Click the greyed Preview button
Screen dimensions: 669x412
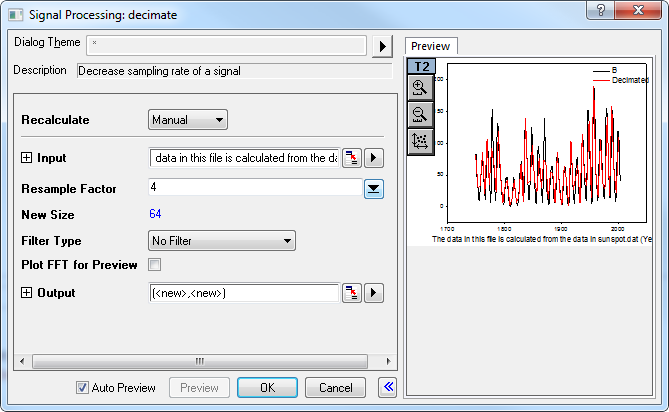pos(199,388)
